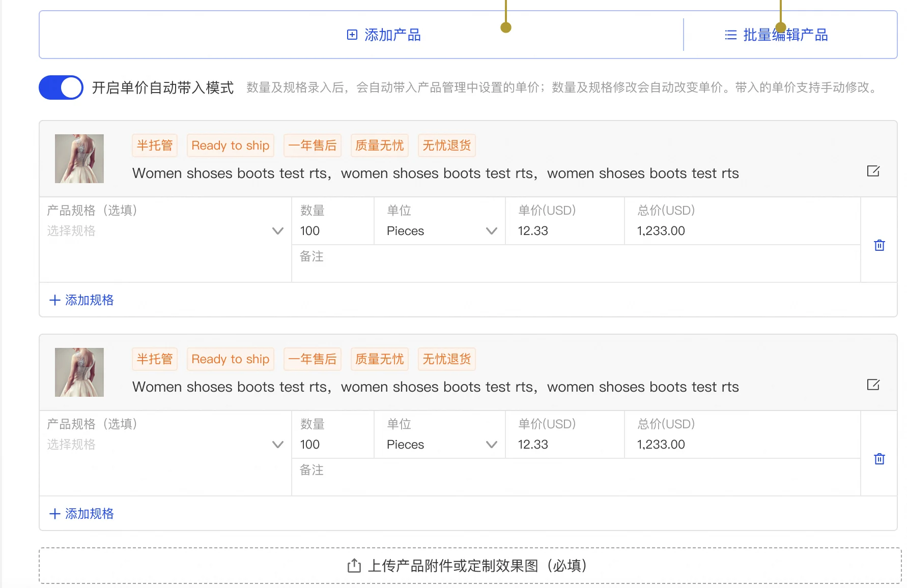This screenshot has width=907, height=588.
Task: Click the edit icon on first product
Action: tap(873, 171)
